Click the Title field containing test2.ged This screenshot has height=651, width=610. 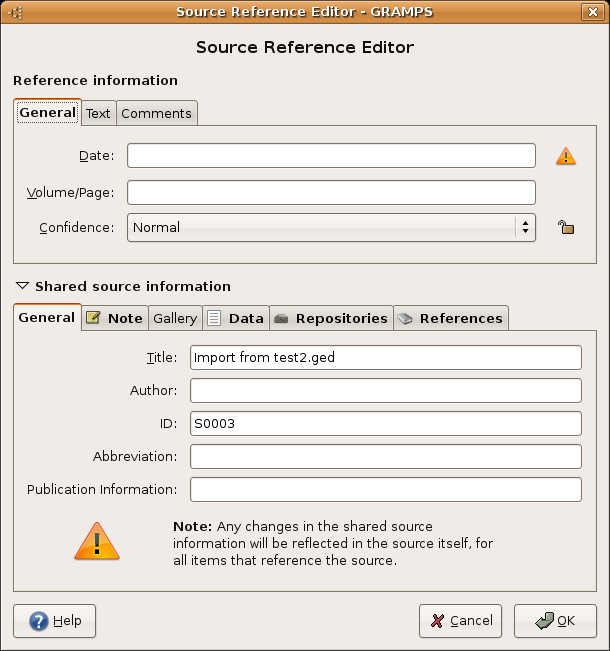tap(385, 357)
